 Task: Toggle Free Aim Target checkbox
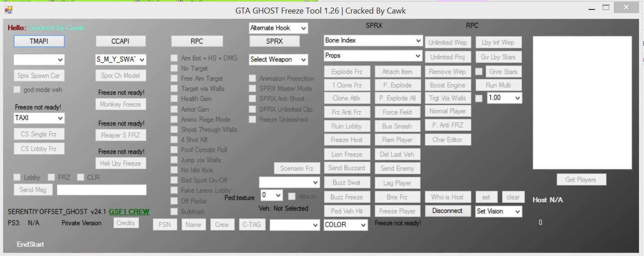pos(174,78)
